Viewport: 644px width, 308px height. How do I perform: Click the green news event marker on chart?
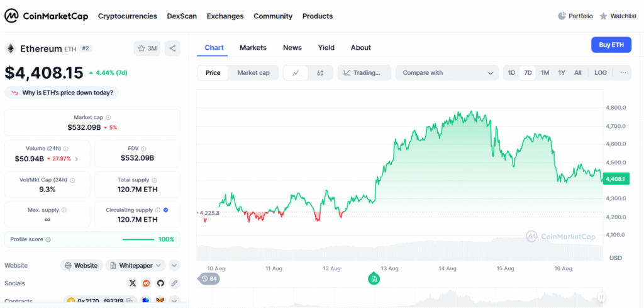[374, 278]
